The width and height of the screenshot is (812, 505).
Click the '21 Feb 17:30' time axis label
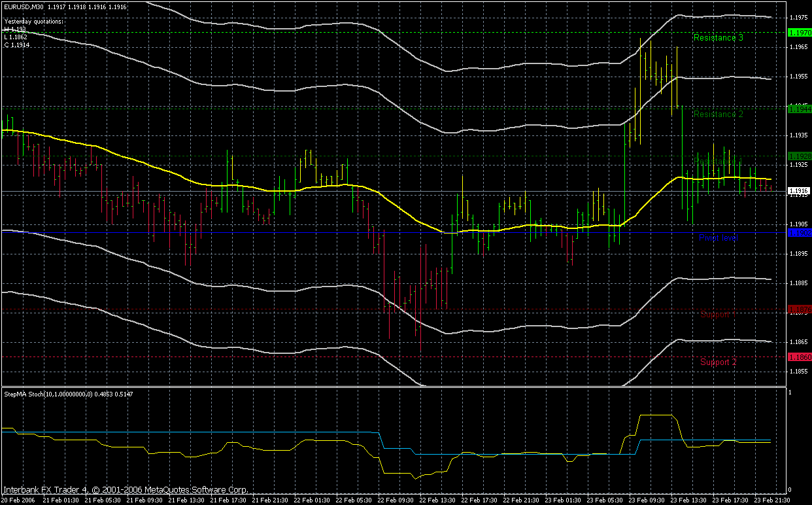coord(229,500)
